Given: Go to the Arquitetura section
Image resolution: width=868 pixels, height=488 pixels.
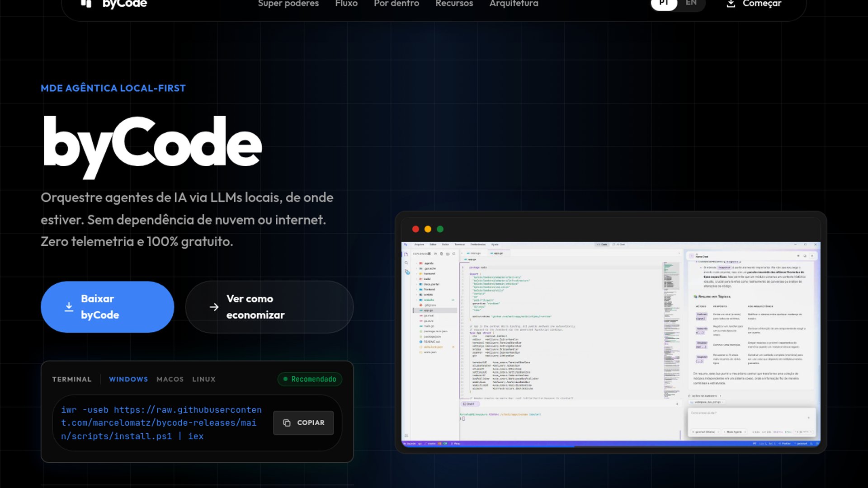Looking at the screenshot, I should click(514, 4).
